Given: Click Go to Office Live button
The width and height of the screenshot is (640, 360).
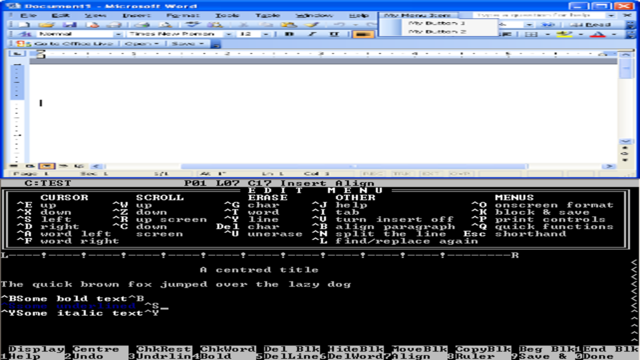Looking at the screenshot, I should coord(64,43).
